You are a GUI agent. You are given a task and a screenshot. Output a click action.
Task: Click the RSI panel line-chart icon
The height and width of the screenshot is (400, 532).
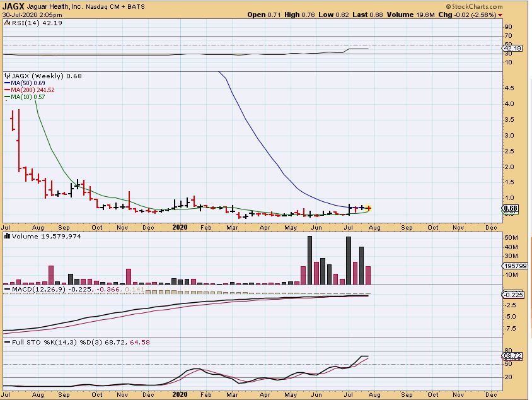(7, 23)
